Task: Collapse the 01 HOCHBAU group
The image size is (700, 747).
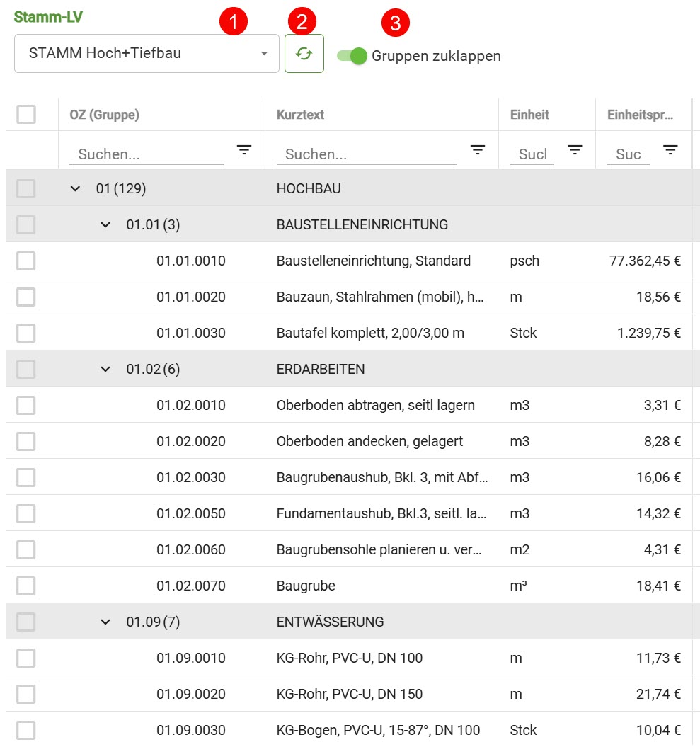Action: point(76,188)
